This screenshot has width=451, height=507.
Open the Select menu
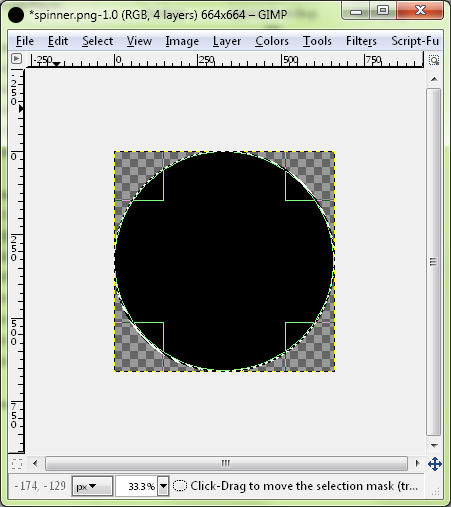pos(97,41)
